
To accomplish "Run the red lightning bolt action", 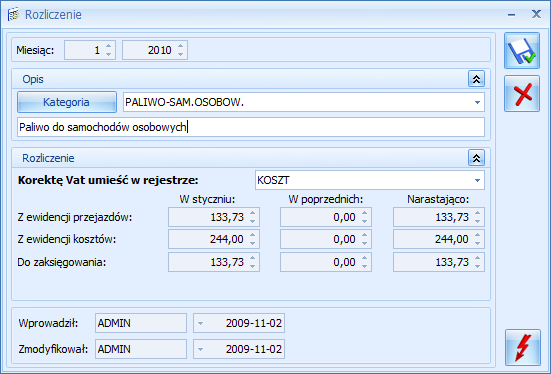I will tap(523, 348).
